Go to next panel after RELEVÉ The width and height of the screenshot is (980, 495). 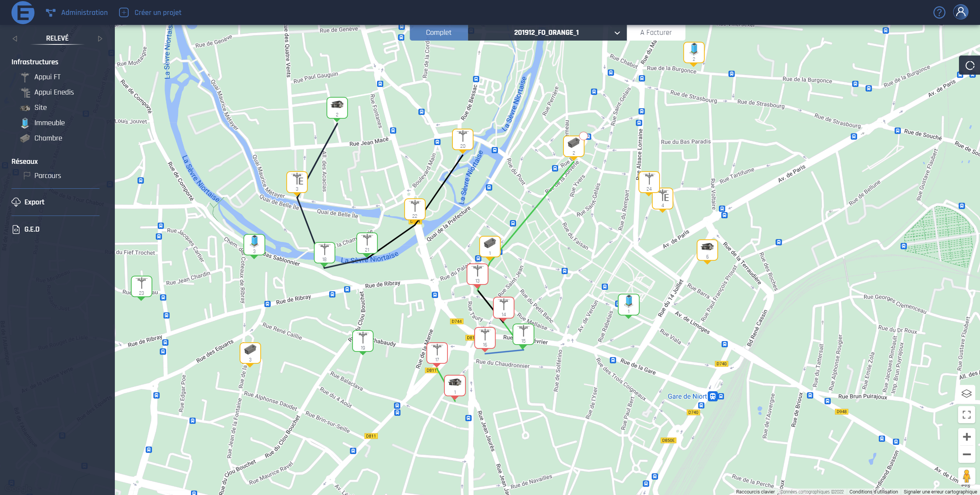coord(100,39)
